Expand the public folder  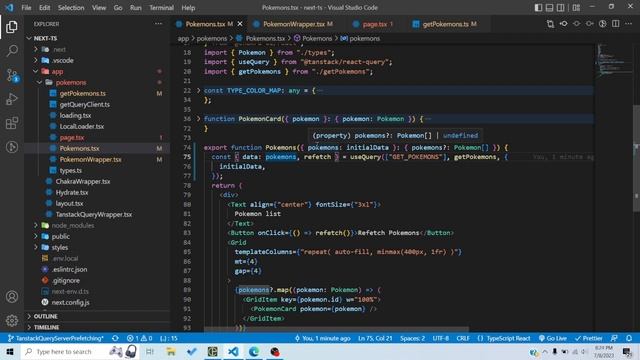[36, 236]
